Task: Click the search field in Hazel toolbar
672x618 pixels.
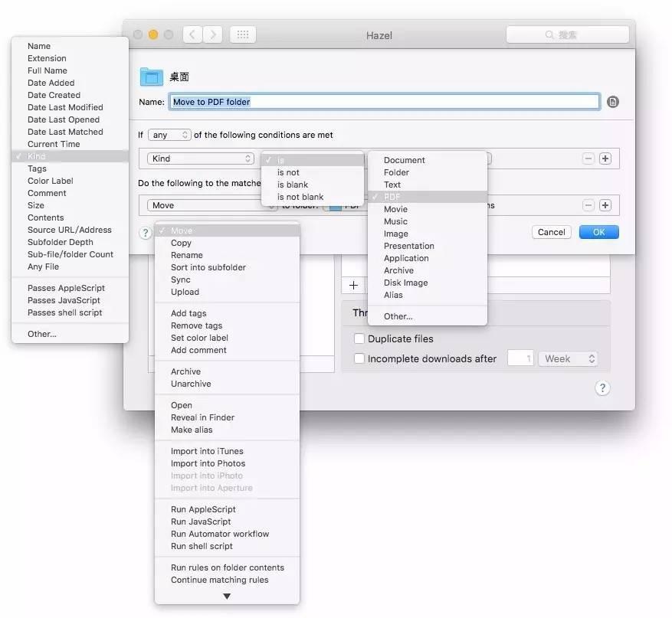Action: (568, 34)
